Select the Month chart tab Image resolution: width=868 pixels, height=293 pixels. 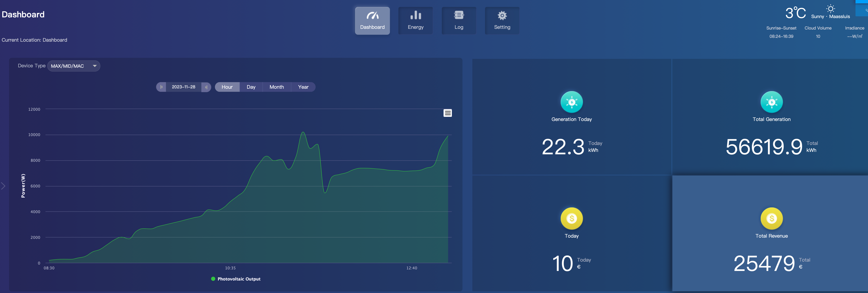[276, 87]
